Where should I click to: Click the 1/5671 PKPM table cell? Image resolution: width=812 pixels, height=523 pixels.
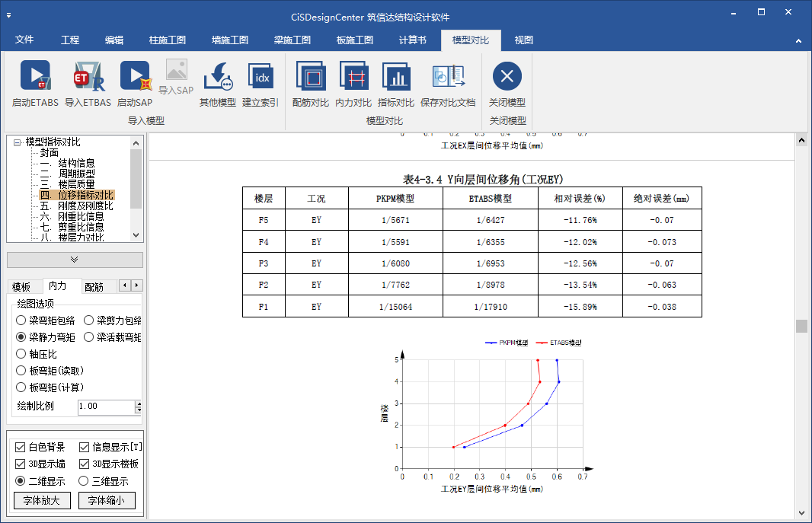click(395, 220)
